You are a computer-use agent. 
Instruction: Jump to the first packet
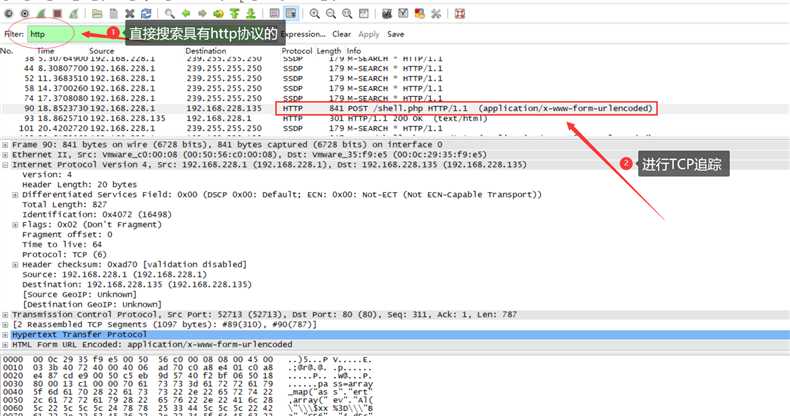click(x=234, y=14)
